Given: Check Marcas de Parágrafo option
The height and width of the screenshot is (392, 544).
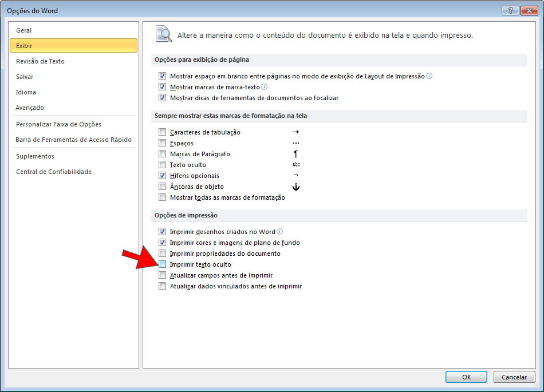Looking at the screenshot, I should (x=162, y=153).
